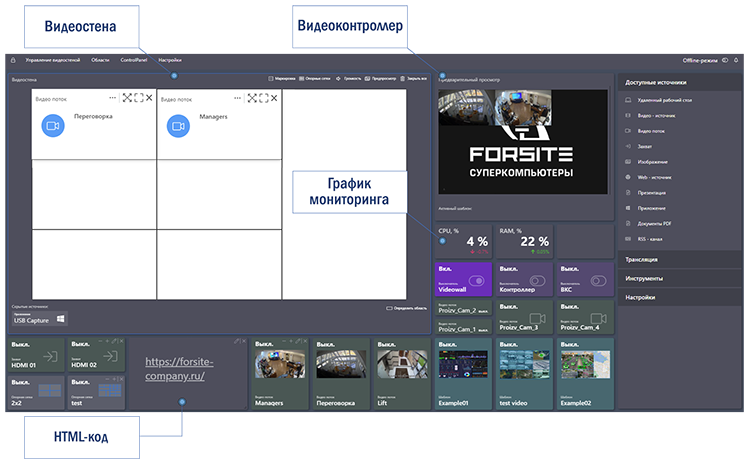Click the Громкость volume control

point(349,78)
